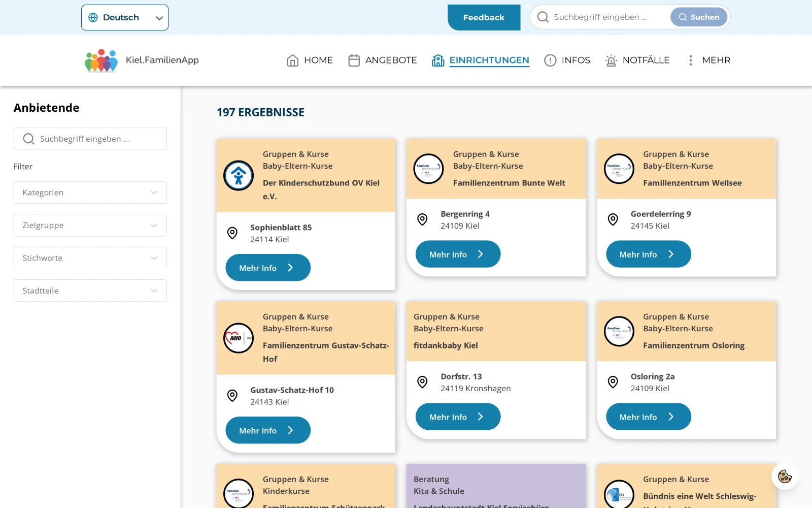The width and height of the screenshot is (812, 508).
Task: Select the EINRICHTUNGEN nav item
Action: 481,60
